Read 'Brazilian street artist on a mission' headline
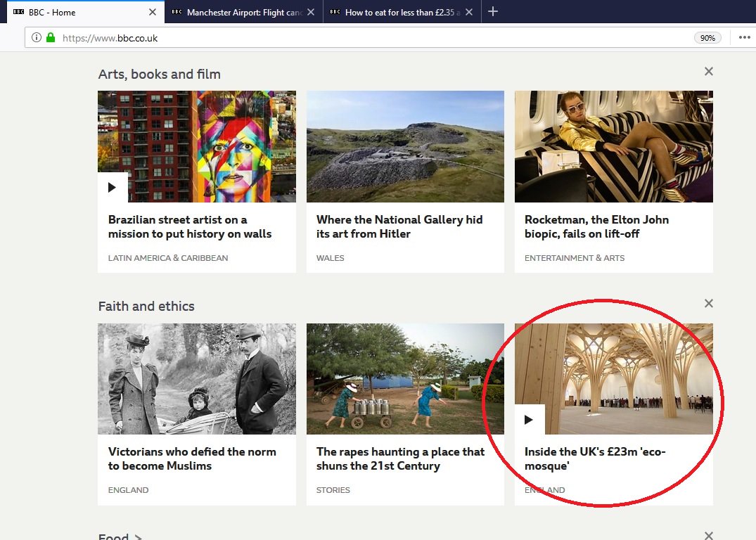The height and width of the screenshot is (540, 756). 190,226
